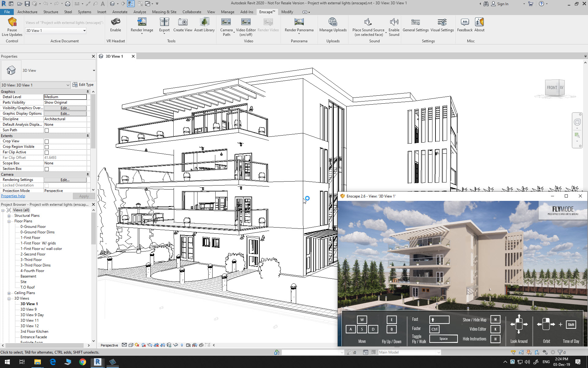Open the Analyze menu
This screenshot has width=588, height=368.
click(x=140, y=11)
